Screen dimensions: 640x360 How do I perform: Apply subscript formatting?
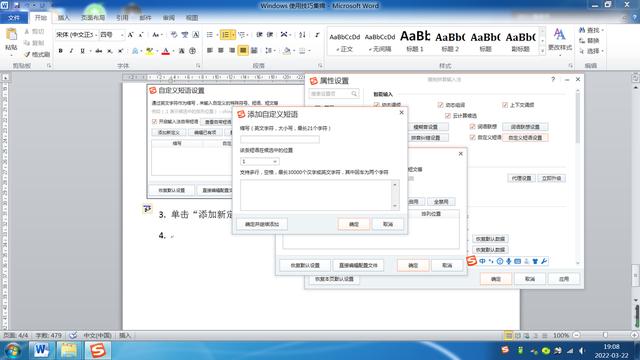click(x=109, y=51)
